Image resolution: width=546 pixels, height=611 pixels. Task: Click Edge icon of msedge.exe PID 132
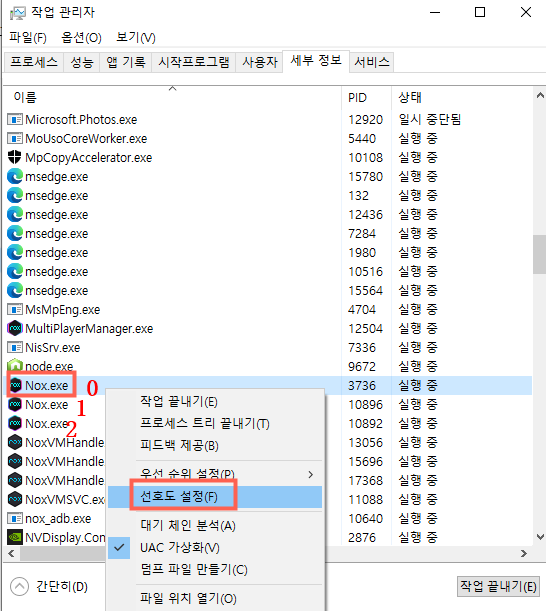(x=15, y=196)
